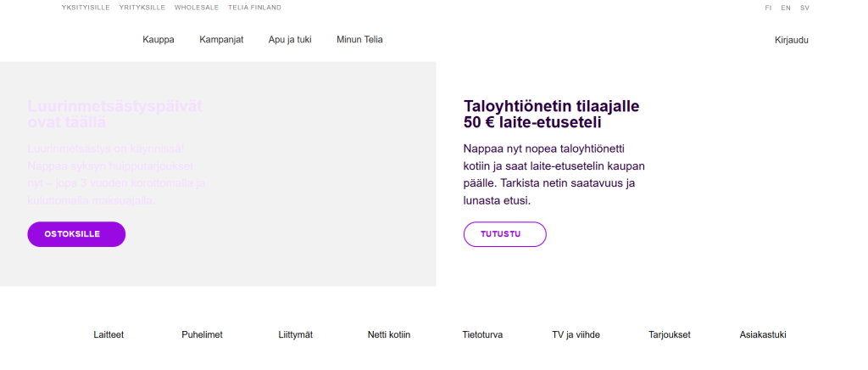Expand the Kauppa navigation menu
The height and width of the screenshot is (370, 868).
[159, 40]
